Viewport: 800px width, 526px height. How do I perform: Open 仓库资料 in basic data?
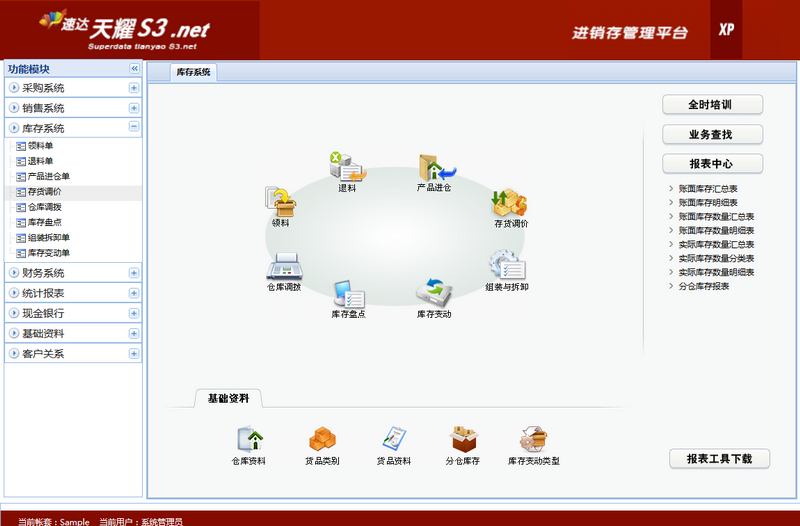click(x=248, y=441)
